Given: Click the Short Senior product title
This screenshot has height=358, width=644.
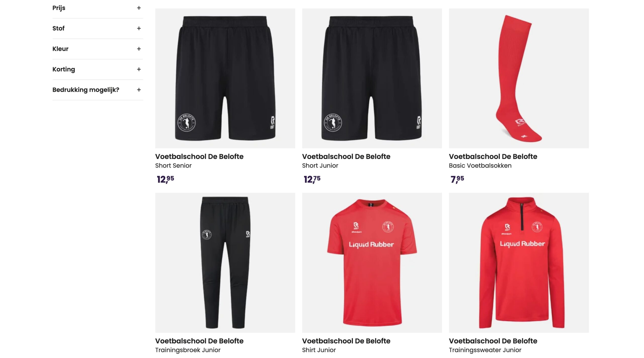Looking at the screenshot, I should coord(173,166).
